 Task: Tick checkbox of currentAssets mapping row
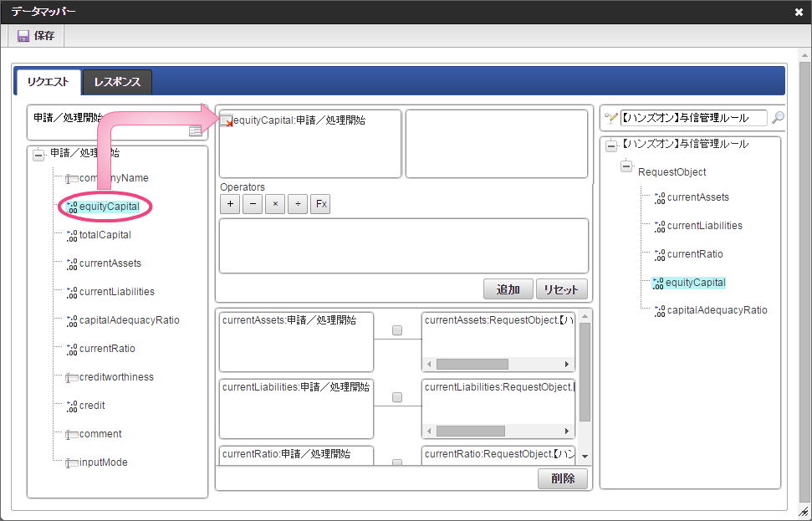pos(397,330)
